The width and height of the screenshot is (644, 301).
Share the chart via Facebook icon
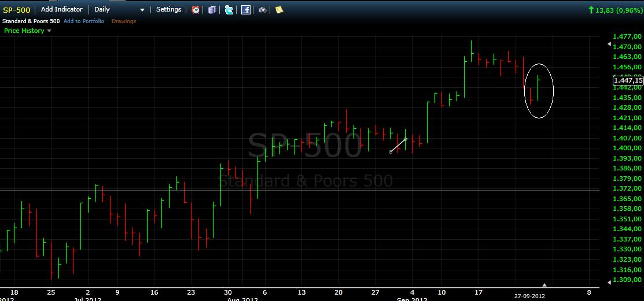(x=245, y=10)
